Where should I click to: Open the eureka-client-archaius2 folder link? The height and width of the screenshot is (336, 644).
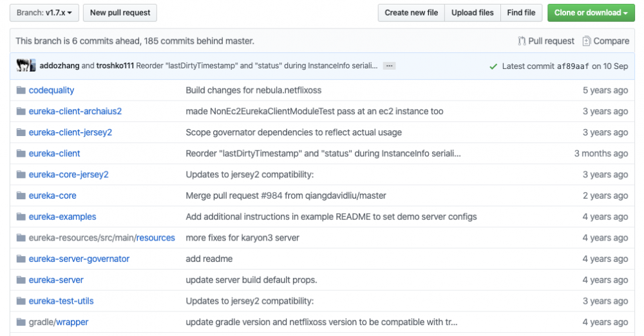point(75,111)
